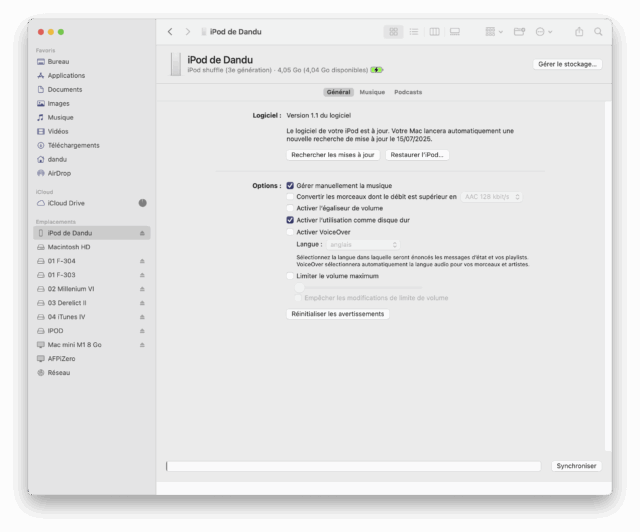The width and height of the screenshot is (640, 532).
Task: Click Rechercher les mises à jour
Action: coord(333,155)
